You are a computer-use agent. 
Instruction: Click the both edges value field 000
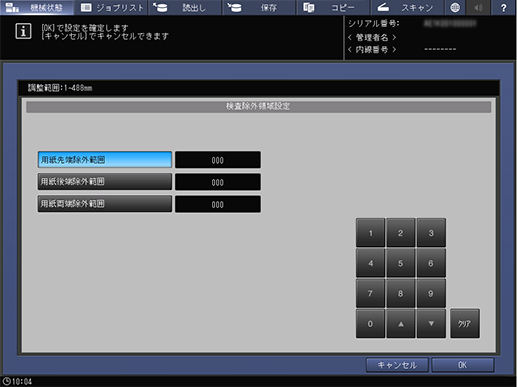(x=218, y=204)
